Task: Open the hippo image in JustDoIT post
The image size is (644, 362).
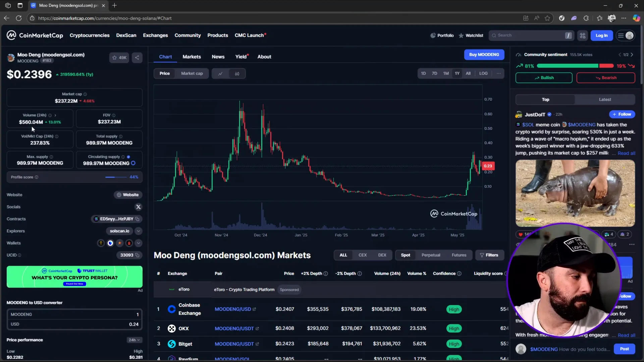Action: tap(575, 193)
